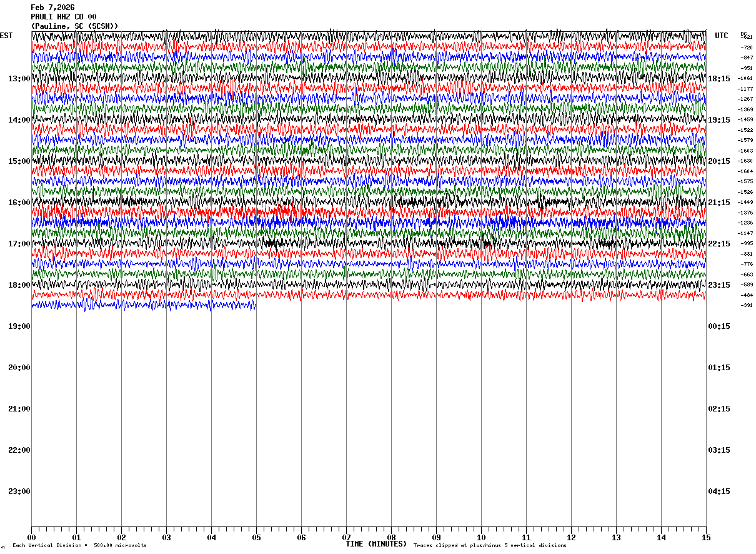Select the 21:00 EST time label
Viewport: 756px width, 554px height.
click(19, 409)
